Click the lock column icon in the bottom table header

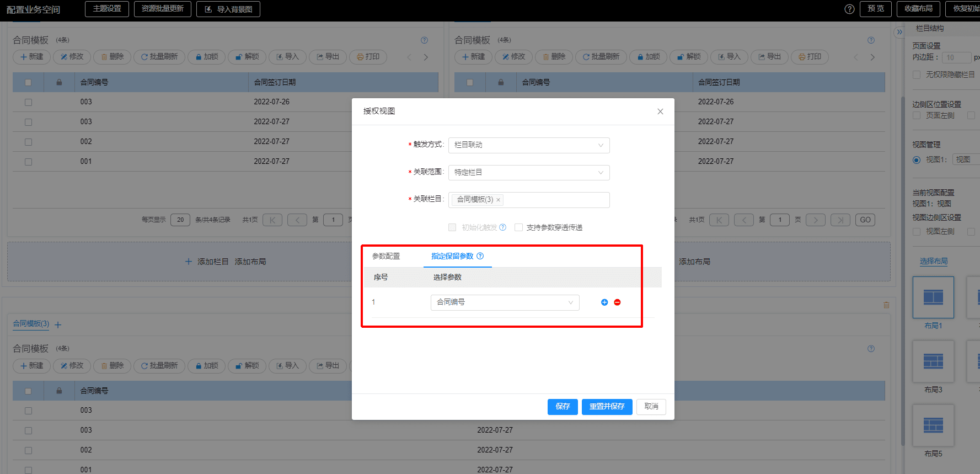coord(59,391)
